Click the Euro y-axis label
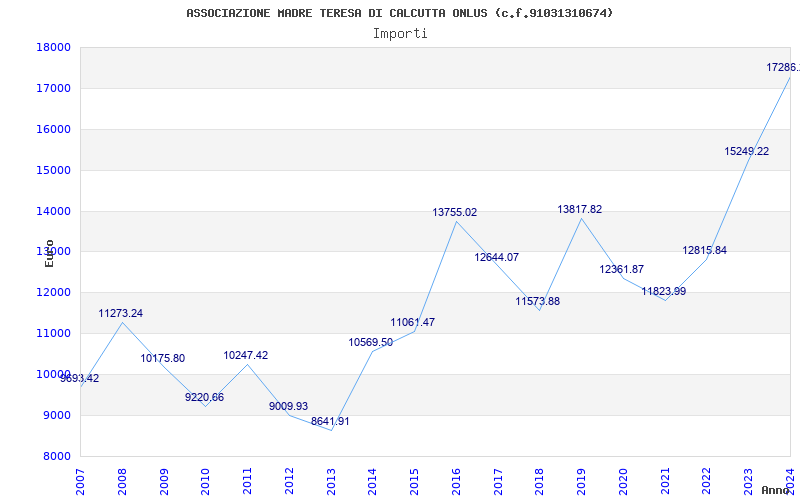The image size is (800, 500). coord(49,253)
